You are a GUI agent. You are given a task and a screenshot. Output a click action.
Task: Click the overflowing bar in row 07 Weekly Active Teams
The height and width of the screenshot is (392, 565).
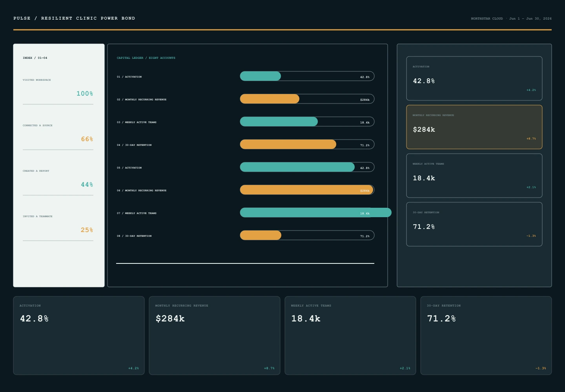(316, 212)
